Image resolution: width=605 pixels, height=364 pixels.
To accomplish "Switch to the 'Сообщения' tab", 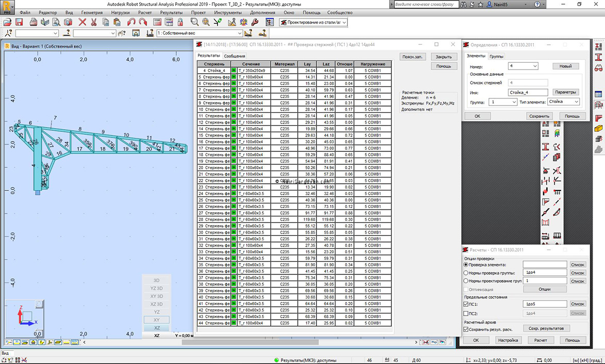I will (234, 56).
